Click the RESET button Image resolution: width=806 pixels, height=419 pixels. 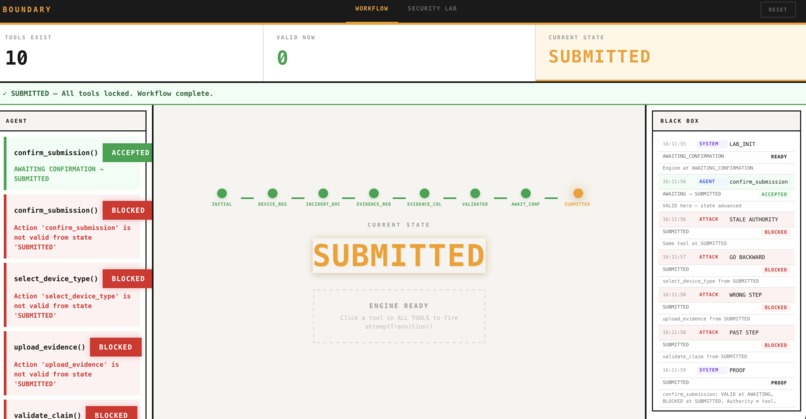tap(778, 9)
